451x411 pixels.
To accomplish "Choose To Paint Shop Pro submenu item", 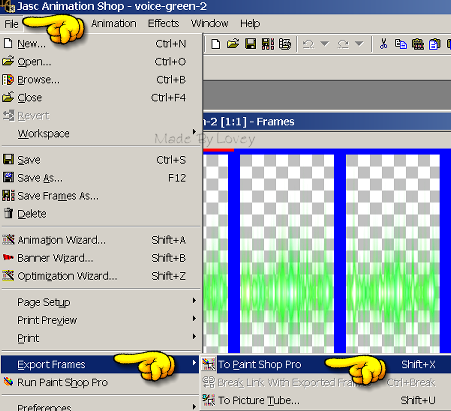I will (x=326, y=364).
